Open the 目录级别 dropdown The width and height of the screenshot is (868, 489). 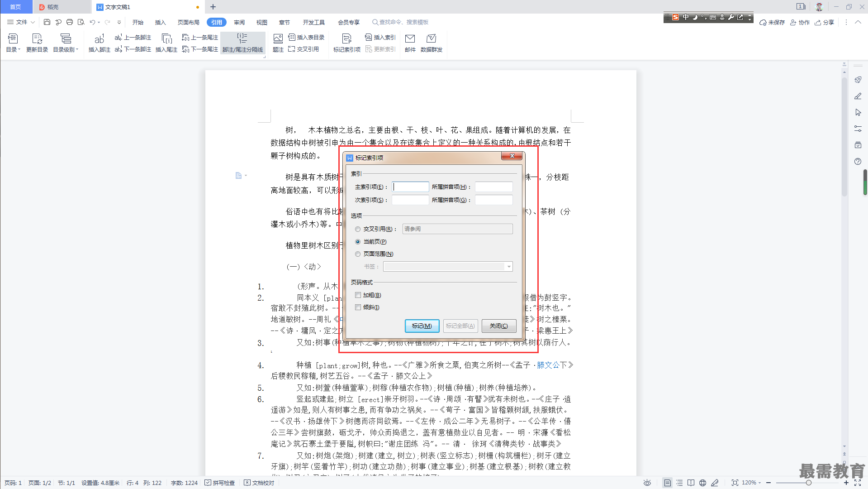tap(66, 43)
